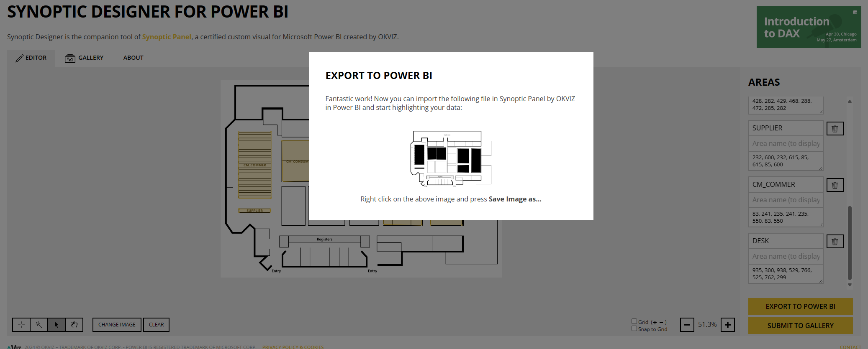Edit the CM_COMMER area ID field
Screen dimensions: 868x349
pos(786,184)
